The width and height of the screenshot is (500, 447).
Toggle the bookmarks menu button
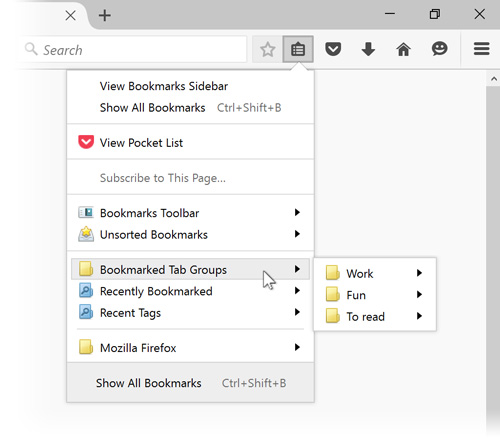(x=298, y=50)
